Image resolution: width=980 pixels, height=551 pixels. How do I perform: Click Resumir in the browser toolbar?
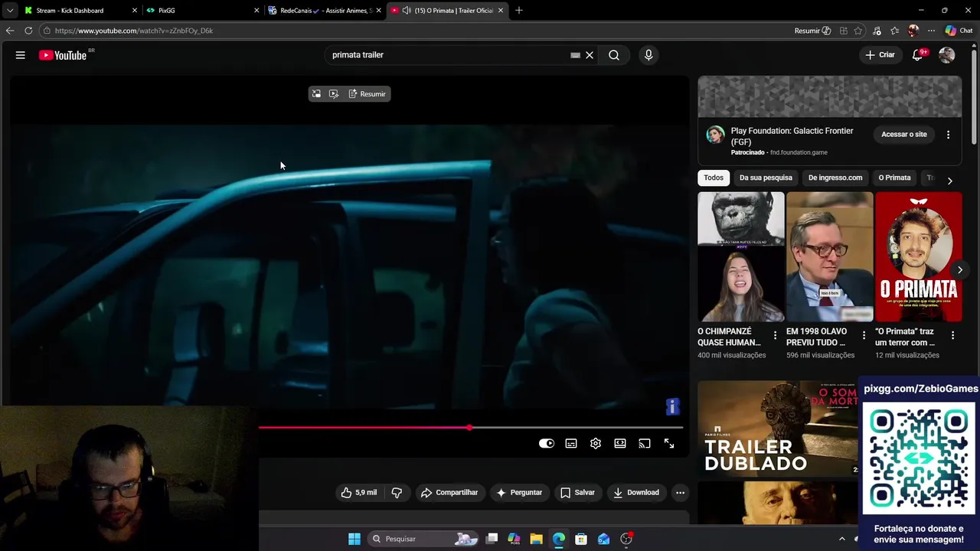click(x=812, y=31)
